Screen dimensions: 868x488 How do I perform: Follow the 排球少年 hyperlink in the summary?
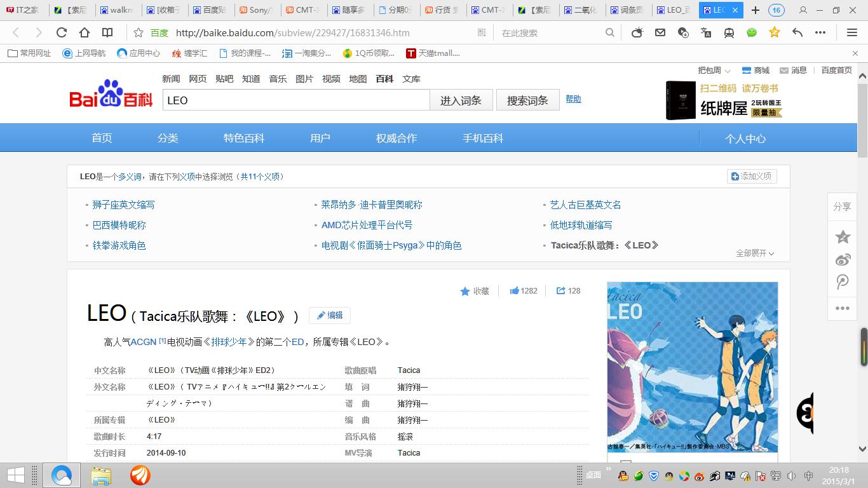coord(229,341)
